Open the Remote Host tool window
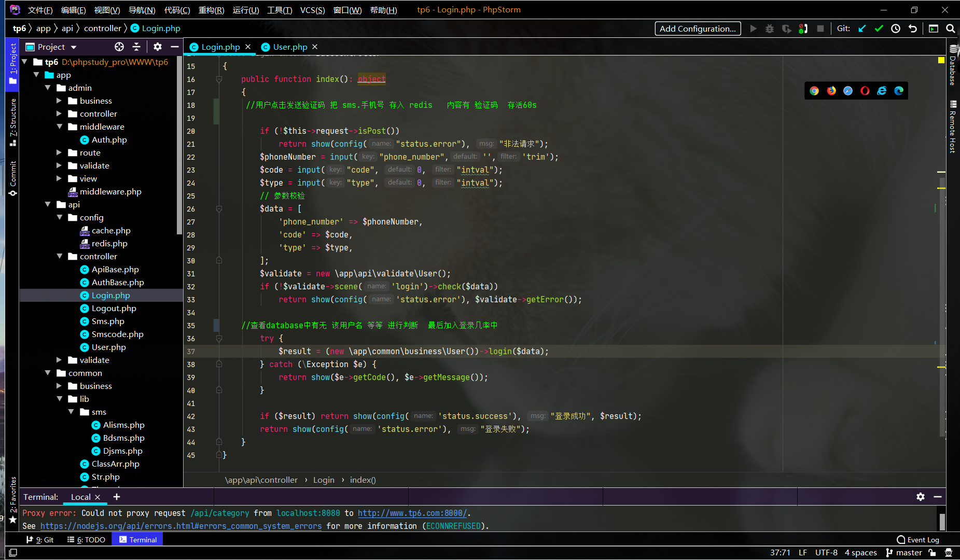The width and height of the screenshot is (960, 560). click(x=953, y=127)
